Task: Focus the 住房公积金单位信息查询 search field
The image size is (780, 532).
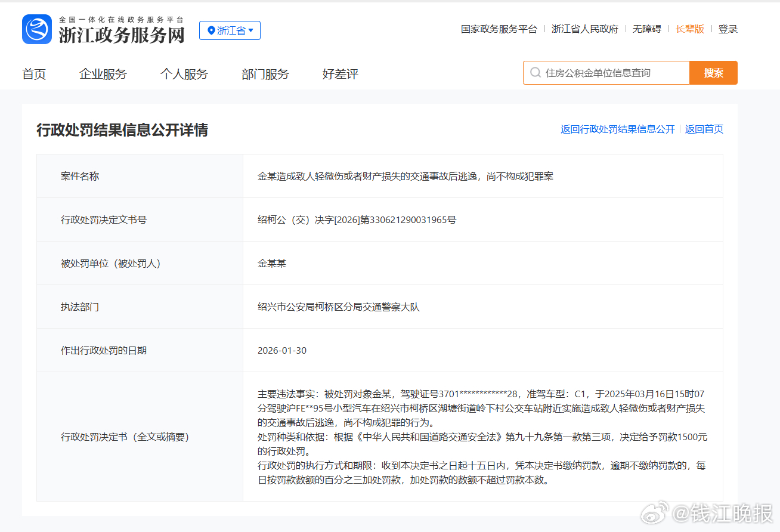Action: (x=614, y=73)
